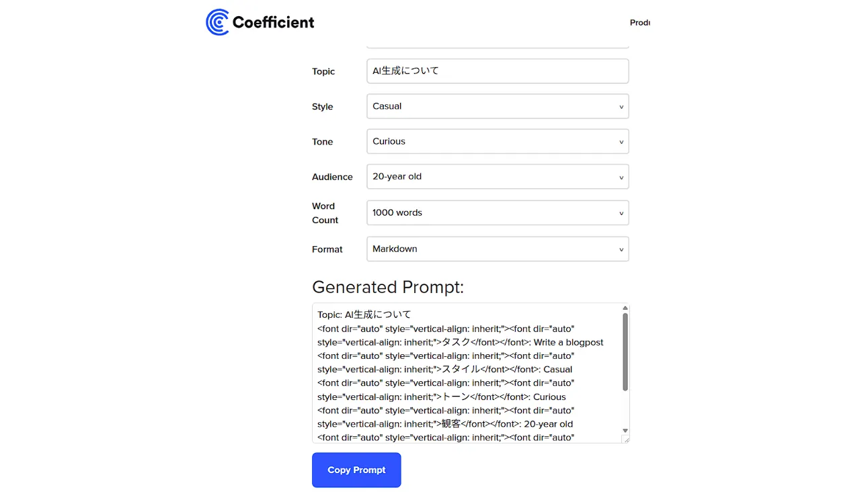Viewport: 868px width, 492px height.
Task: Expand the Word Count dropdown showing 1000 words
Action: tap(498, 212)
